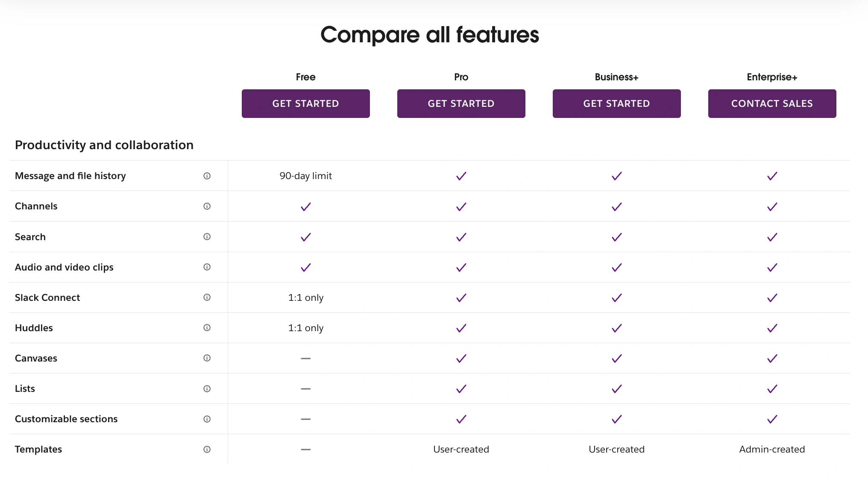Click GET STARTED under the Free plan
This screenshot has width=868, height=488.
(x=305, y=103)
